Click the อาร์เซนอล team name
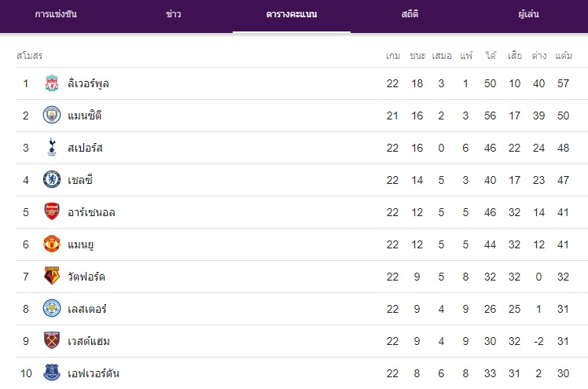Viewport: 588px width, 389px height. (91, 212)
